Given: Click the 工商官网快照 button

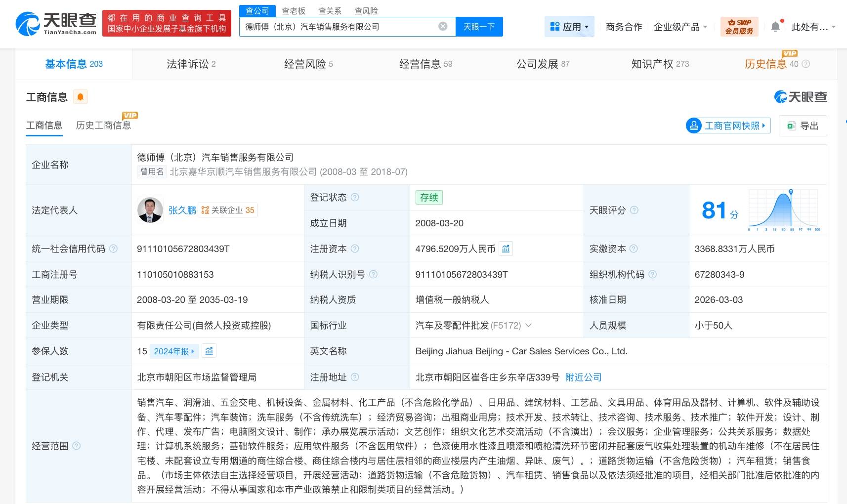Looking at the screenshot, I should [x=727, y=126].
